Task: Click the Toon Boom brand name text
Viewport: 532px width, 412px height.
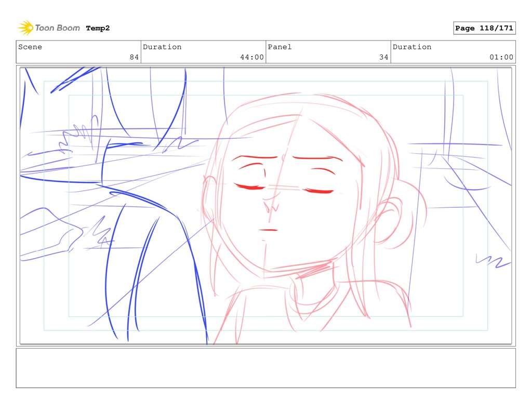Action: pos(57,28)
